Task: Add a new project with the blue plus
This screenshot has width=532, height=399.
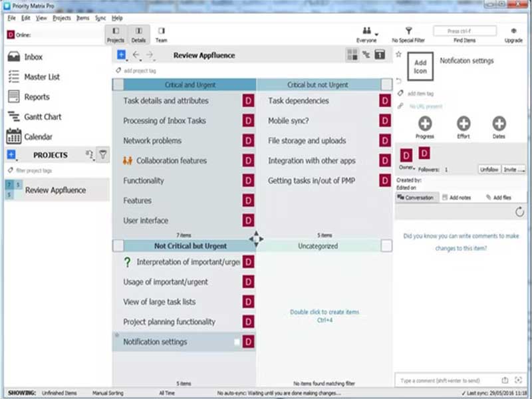Action: coord(11,155)
